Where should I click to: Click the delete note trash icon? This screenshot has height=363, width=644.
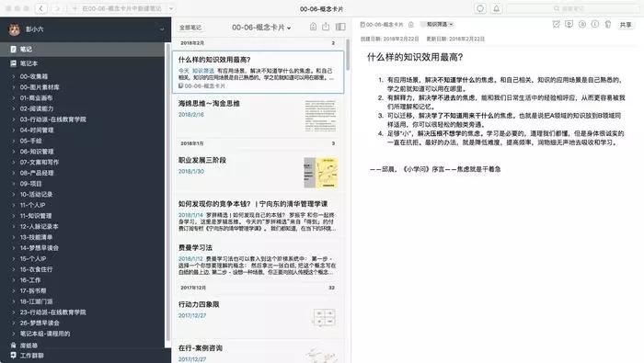(x=608, y=25)
